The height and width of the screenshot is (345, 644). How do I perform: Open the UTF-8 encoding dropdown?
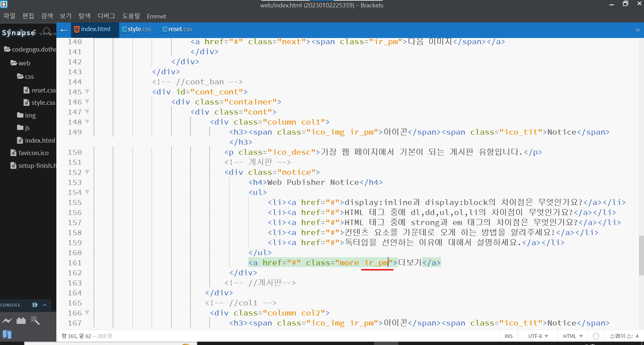pyautogui.click(x=538, y=336)
